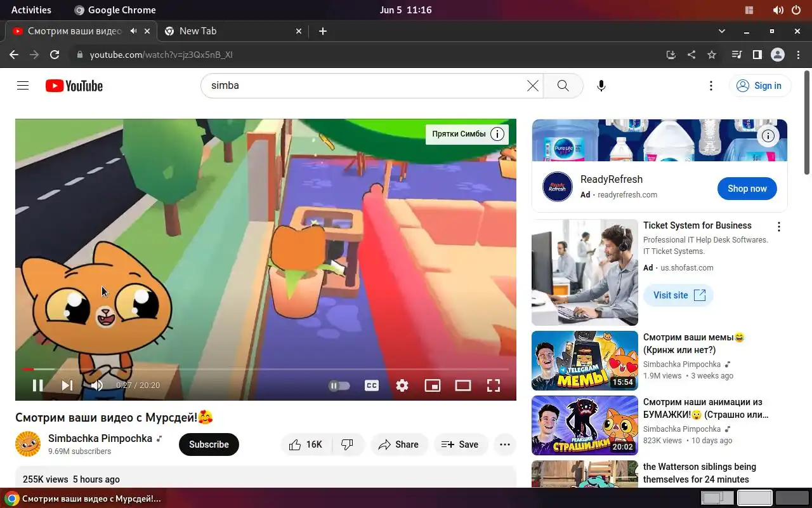Switch to miniplayer mode

[433, 385]
